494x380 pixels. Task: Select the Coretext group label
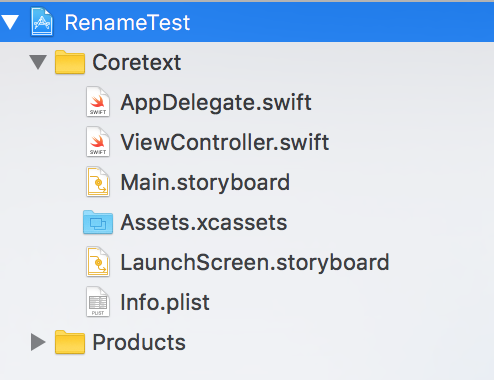tap(137, 62)
